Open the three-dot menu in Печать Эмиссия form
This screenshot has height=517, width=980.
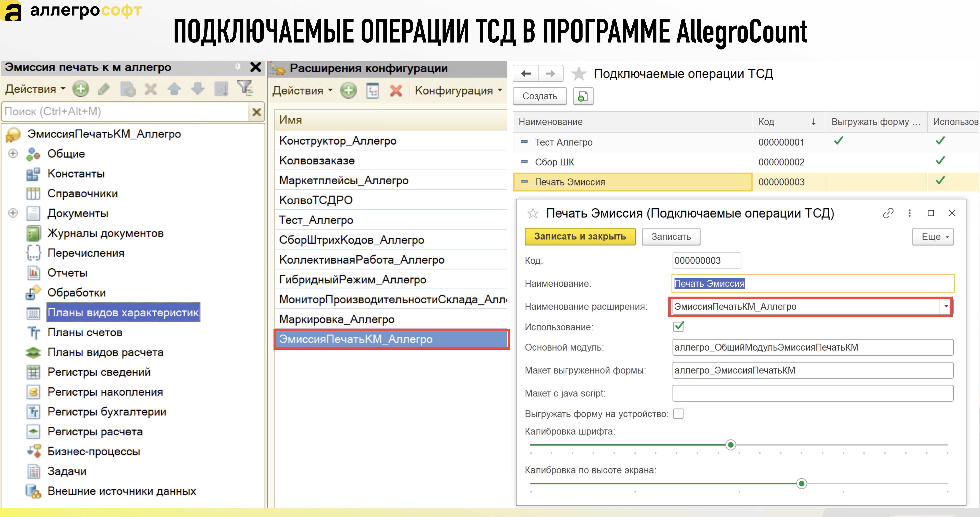click(910, 213)
